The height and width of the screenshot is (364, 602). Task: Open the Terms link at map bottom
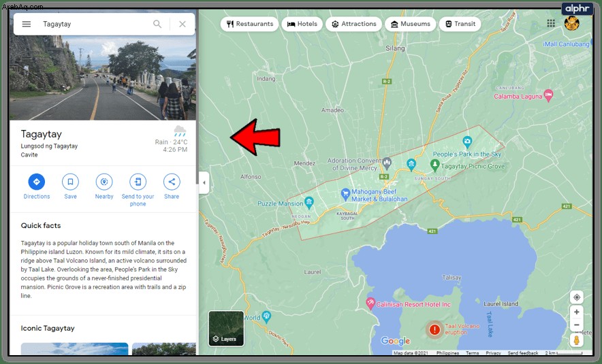pyautogui.click(x=472, y=353)
